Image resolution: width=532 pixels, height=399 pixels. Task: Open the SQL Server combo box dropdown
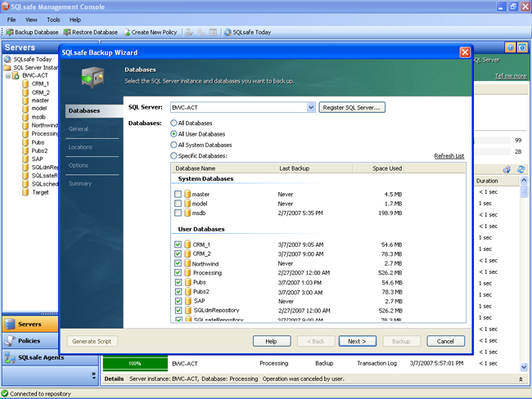pyautogui.click(x=311, y=107)
